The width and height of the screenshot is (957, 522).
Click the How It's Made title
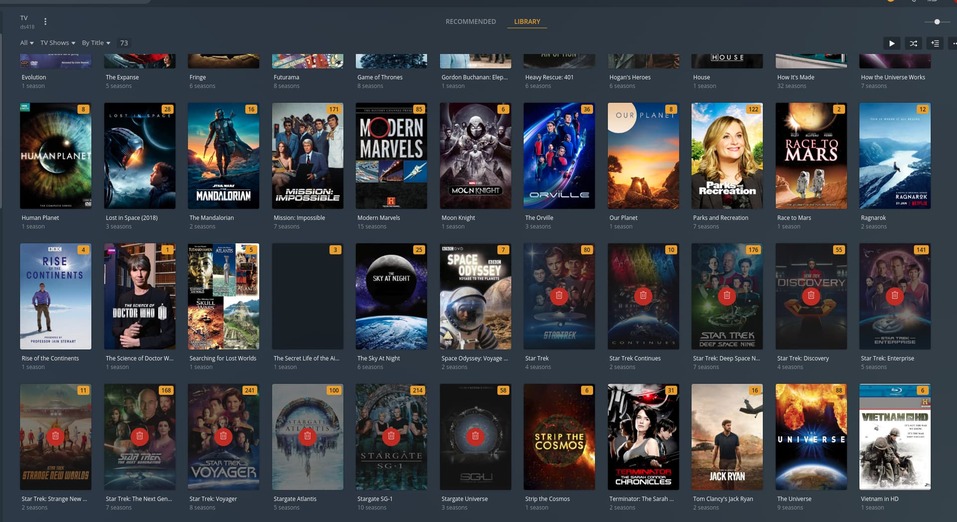click(794, 78)
